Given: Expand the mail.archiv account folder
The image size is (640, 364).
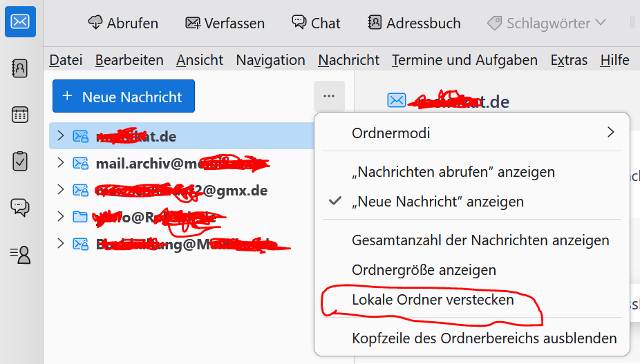Looking at the screenshot, I should point(60,163).
